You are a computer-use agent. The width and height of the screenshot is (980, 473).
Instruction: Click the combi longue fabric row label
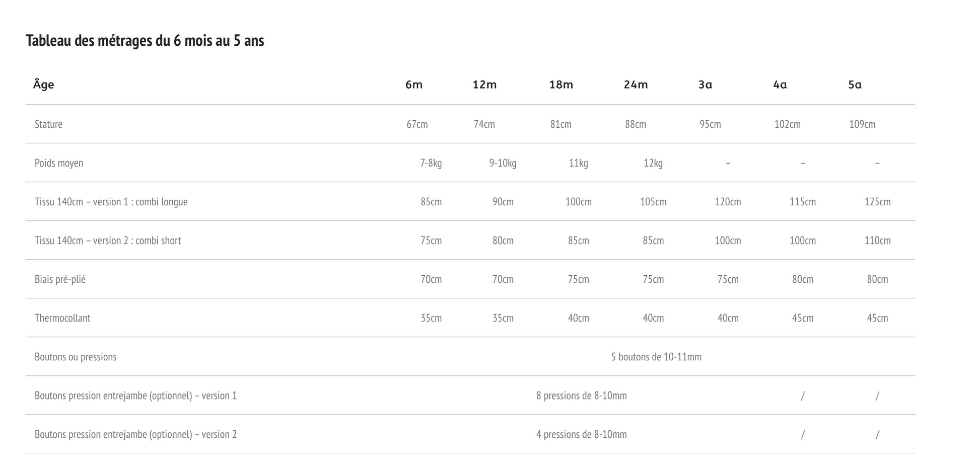tap(111, 202)
